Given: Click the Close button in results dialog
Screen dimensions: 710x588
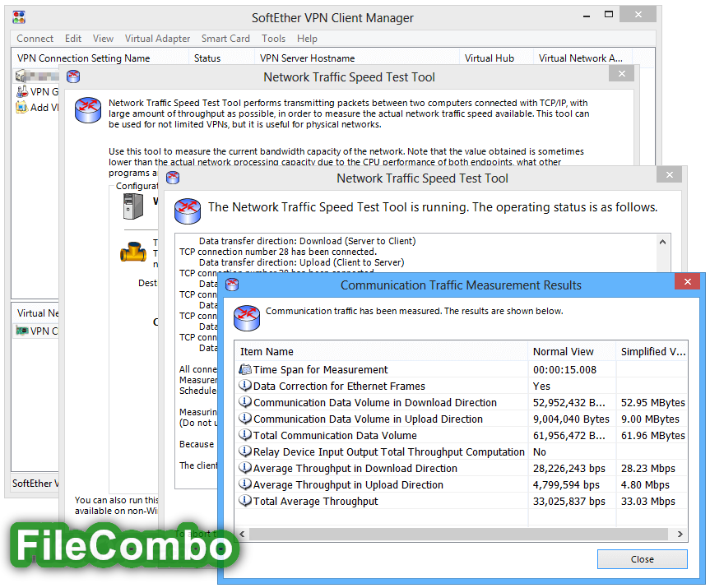Looking at the screenshot, I should tap(642, 559).
